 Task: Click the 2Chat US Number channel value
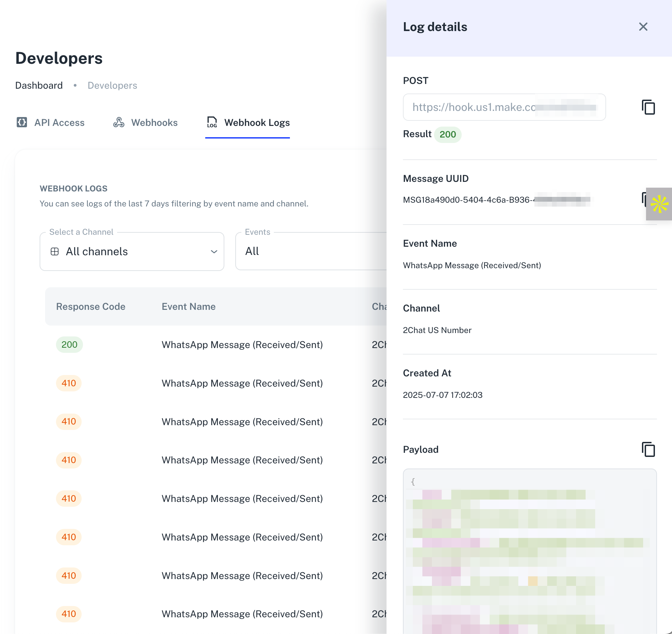coord(437,330)
